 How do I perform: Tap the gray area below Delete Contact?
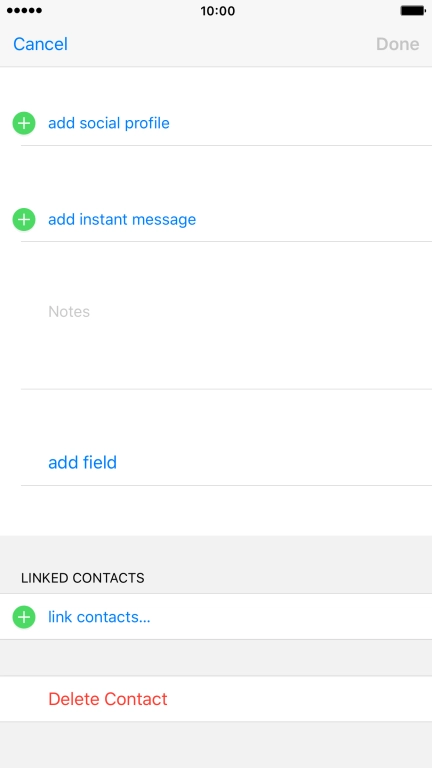coord(216,744)
